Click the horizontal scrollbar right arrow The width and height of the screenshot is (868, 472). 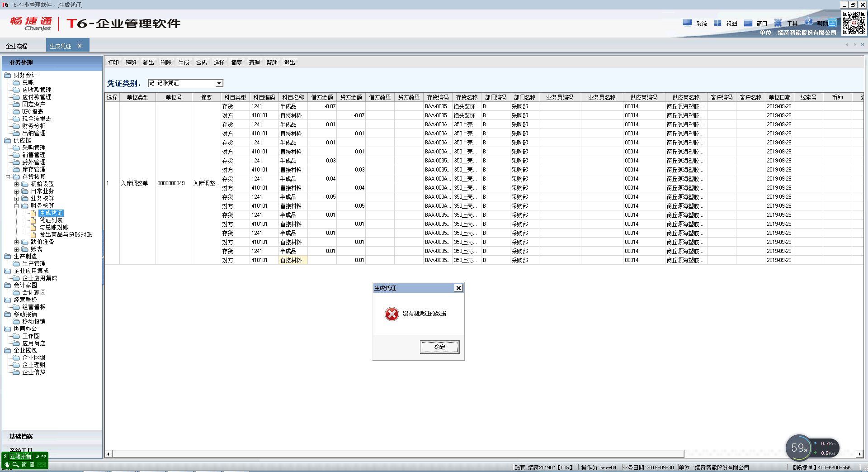(x=859, y=454)
